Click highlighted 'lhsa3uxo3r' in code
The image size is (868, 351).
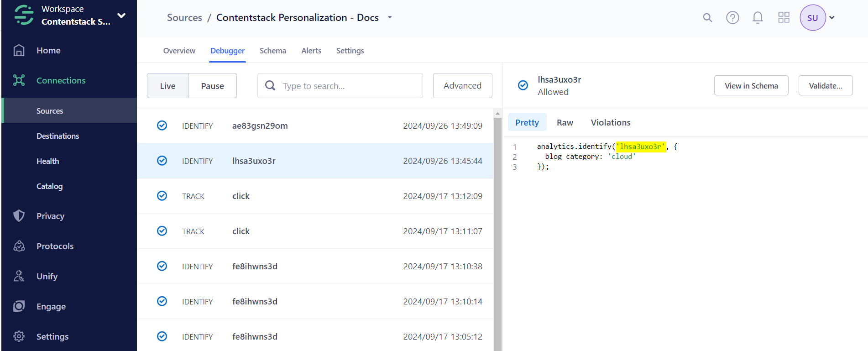tap(641, 146)
